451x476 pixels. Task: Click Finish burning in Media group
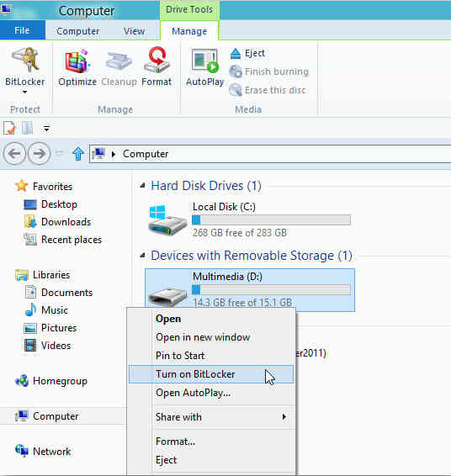(269, 71)
